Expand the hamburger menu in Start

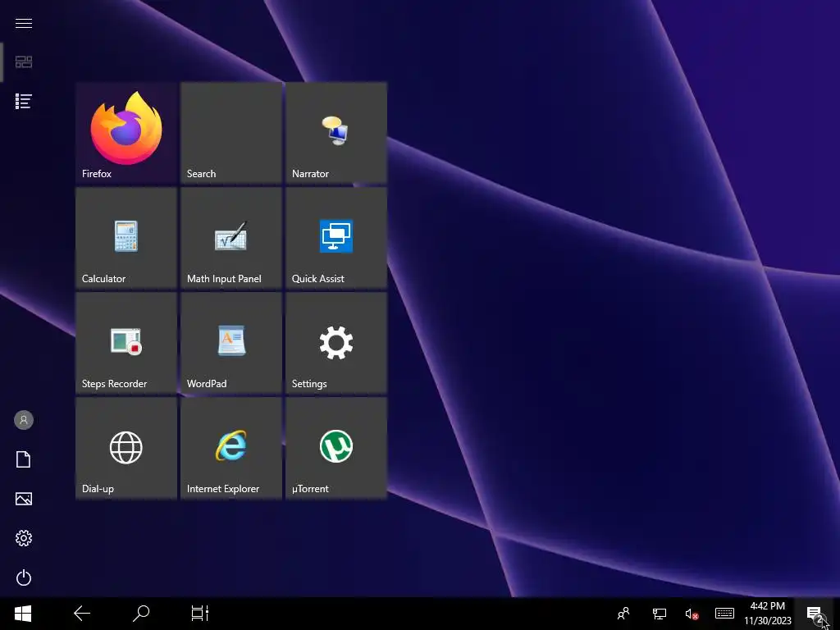click(24, 23)
